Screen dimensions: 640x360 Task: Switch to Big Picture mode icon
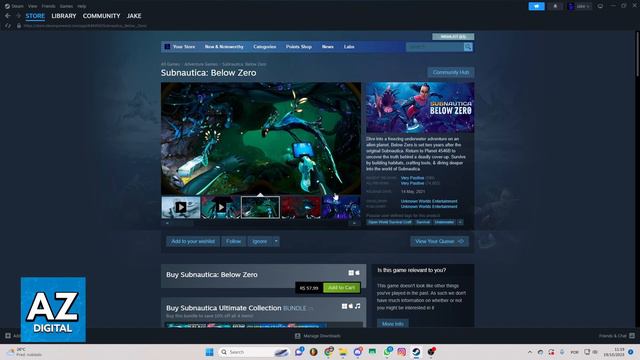pos(600,6)
